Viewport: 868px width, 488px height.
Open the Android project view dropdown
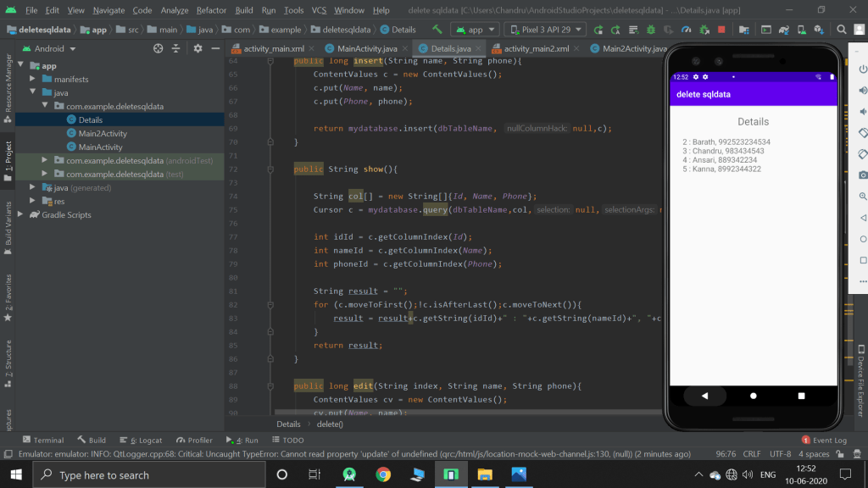(x=49, y=49)
